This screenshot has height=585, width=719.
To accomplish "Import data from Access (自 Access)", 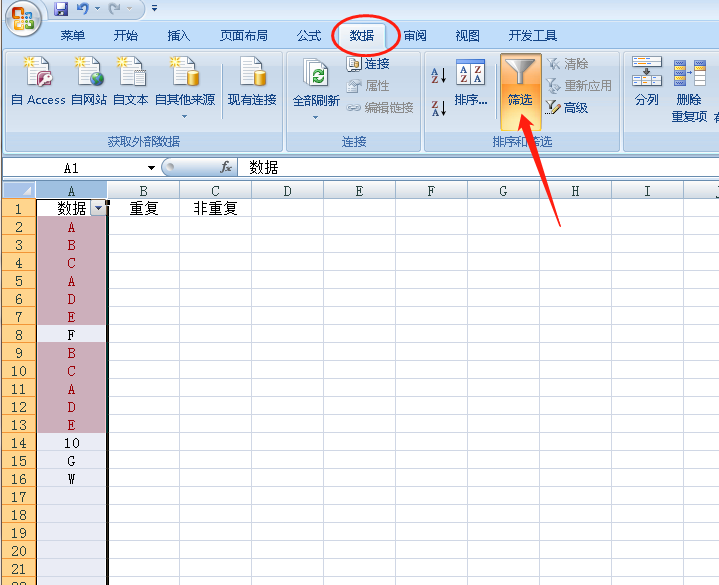I will 39,81.
